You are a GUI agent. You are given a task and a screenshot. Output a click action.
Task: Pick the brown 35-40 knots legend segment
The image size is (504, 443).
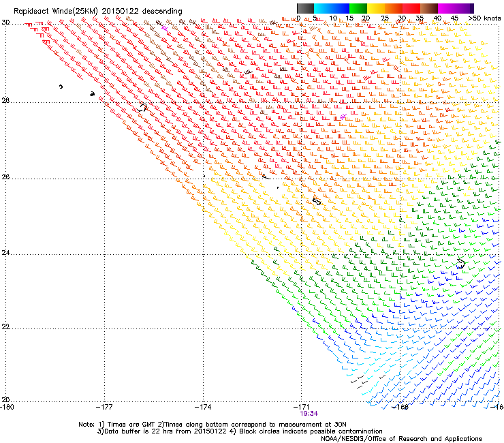click(x=429, y=8)
